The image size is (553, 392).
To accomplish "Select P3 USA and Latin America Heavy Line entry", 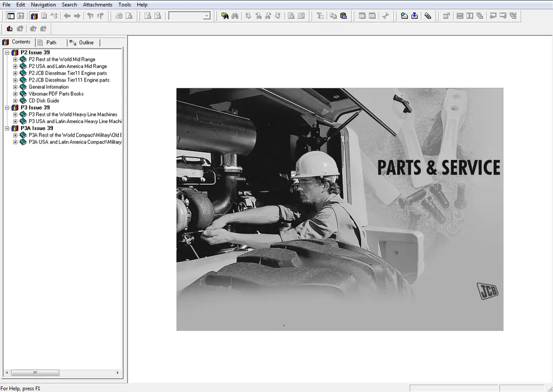I will (75, 121).
